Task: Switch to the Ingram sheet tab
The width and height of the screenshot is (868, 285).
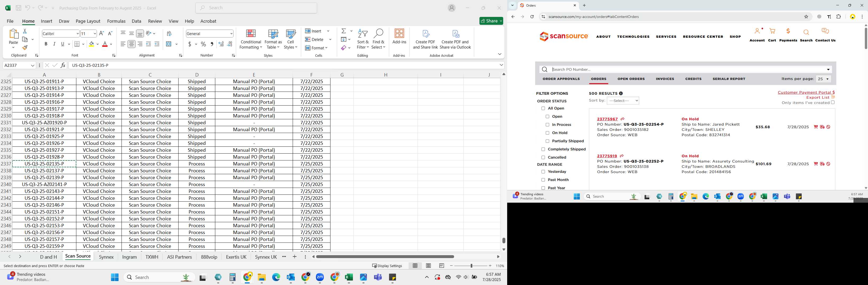Action: (129, 257)
